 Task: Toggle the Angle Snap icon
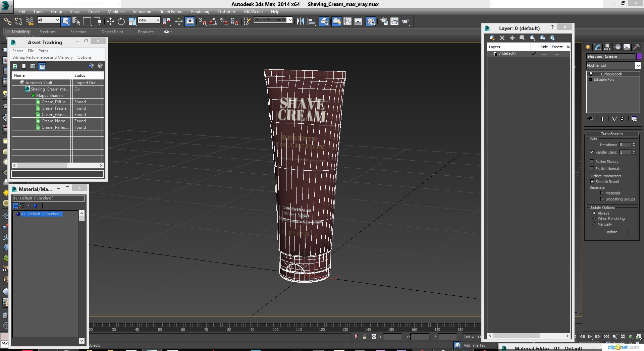click(x=213, y=21)
